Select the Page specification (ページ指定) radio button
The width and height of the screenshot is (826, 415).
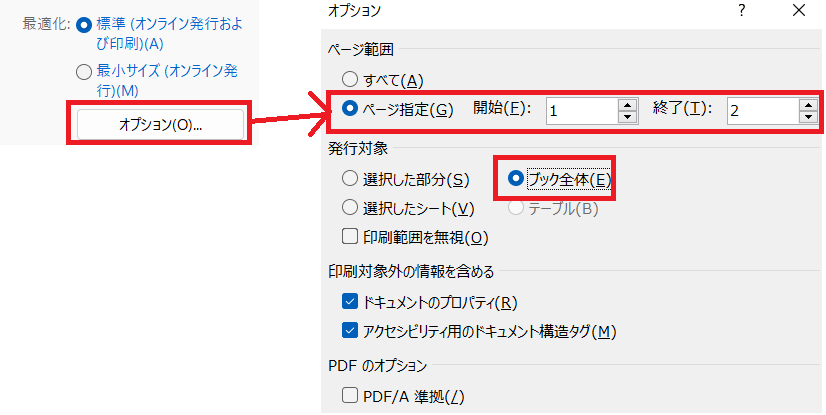(349, 109)
